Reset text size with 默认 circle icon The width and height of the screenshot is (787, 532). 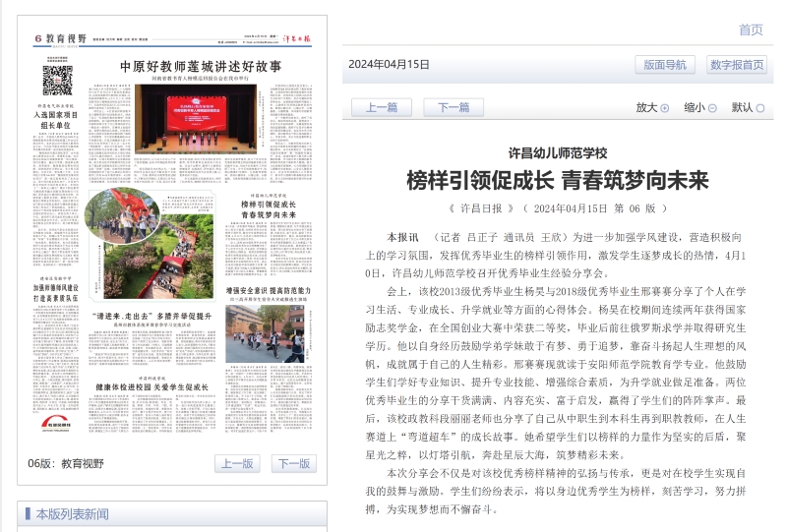pyautogui.click(x=760, y=108)
